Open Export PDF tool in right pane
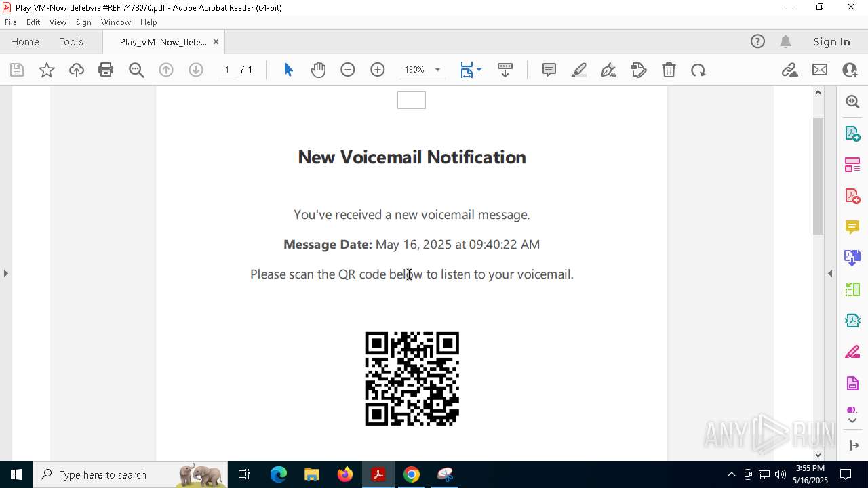Image resolution: width=868 pixels, height=488 pixels. [852, 134]
